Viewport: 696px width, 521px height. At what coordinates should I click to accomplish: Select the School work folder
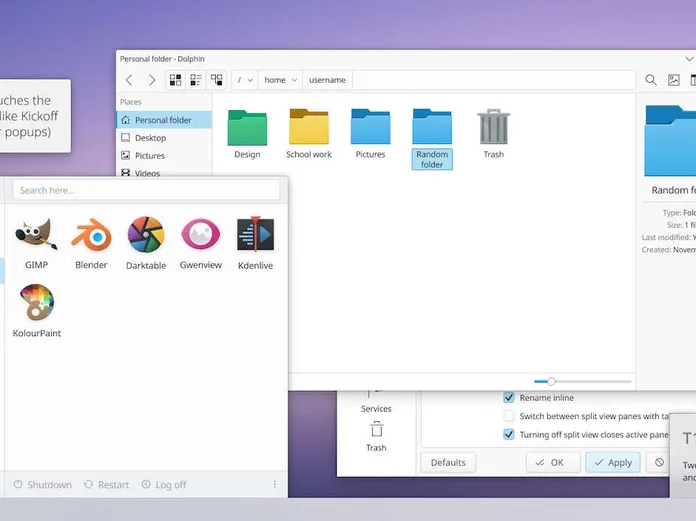pos(309,134)
